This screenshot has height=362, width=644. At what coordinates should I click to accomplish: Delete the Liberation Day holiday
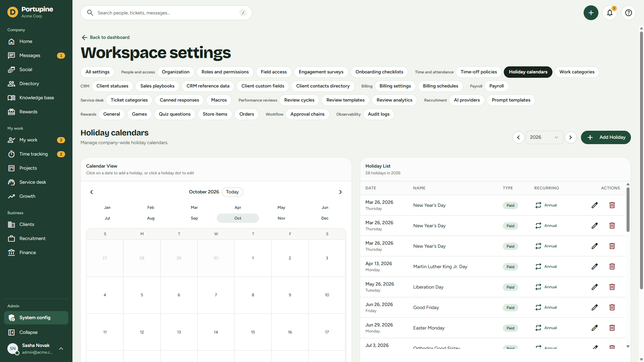coord(612,287)
